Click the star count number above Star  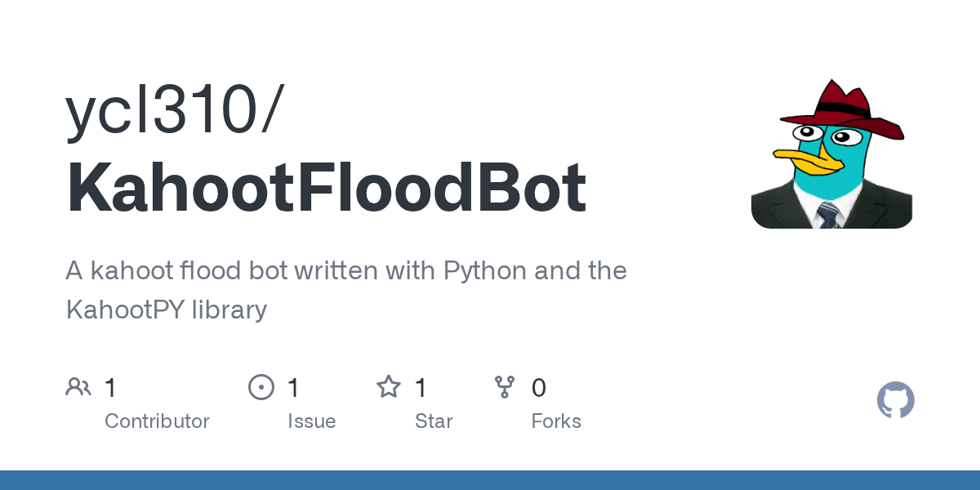[421, 387]
